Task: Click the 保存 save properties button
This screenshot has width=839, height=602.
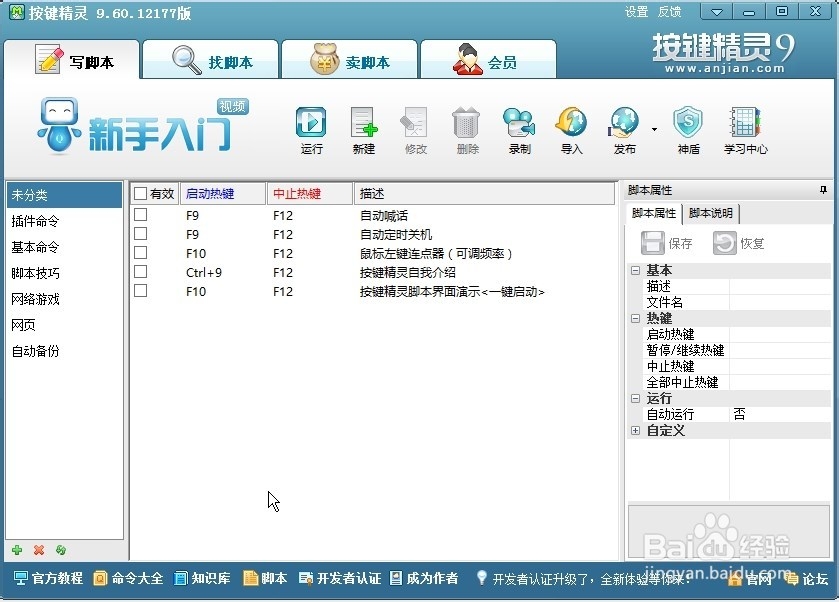Action: (667, 243)
